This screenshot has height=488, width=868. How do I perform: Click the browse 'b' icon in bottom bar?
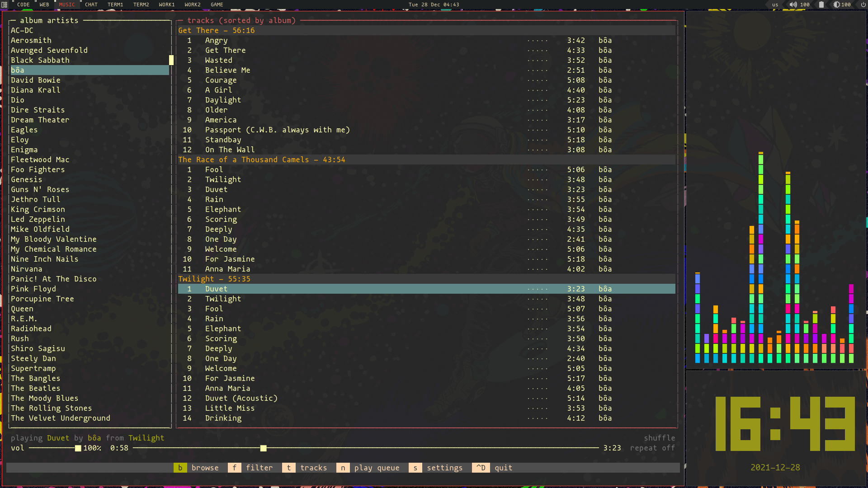[180, 468]
